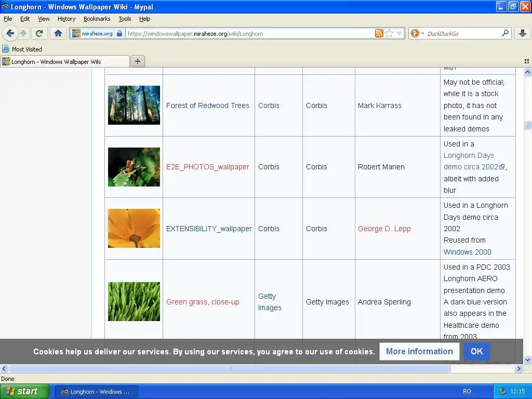Open a new tab with plus button
Image resolution: width=532 pixels, height=399 pixels.
point(137,61)
